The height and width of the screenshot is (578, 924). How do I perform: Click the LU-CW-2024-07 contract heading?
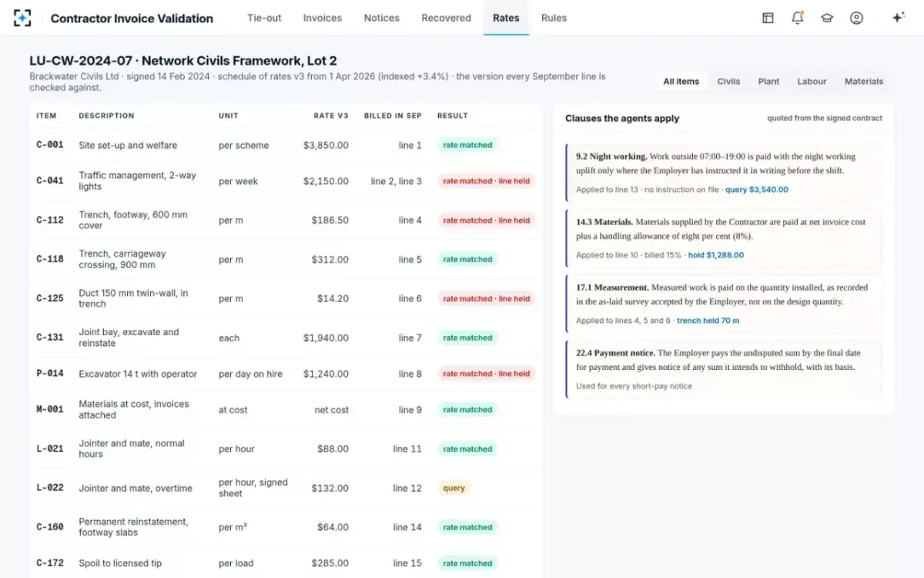coord(183,60)
